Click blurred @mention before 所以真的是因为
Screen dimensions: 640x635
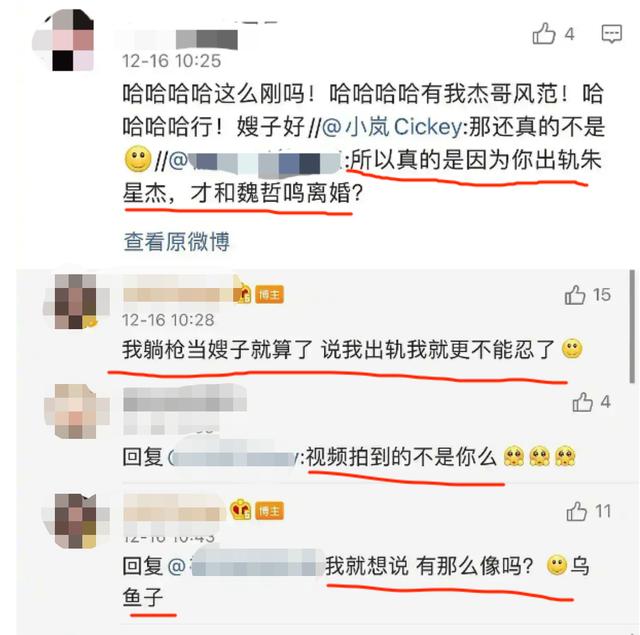[256, 160]
